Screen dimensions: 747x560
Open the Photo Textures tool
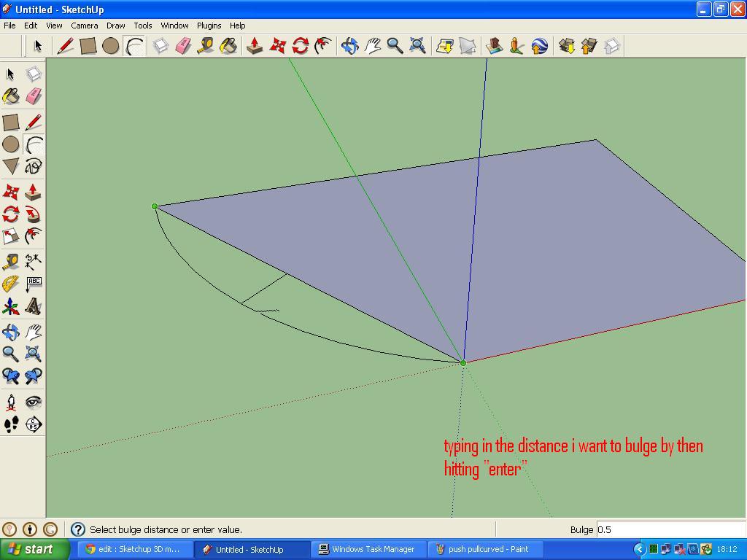(x=517, y=46)
